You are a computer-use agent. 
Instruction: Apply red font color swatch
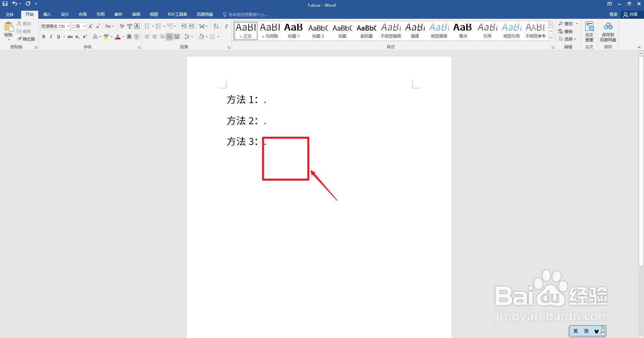118,37
